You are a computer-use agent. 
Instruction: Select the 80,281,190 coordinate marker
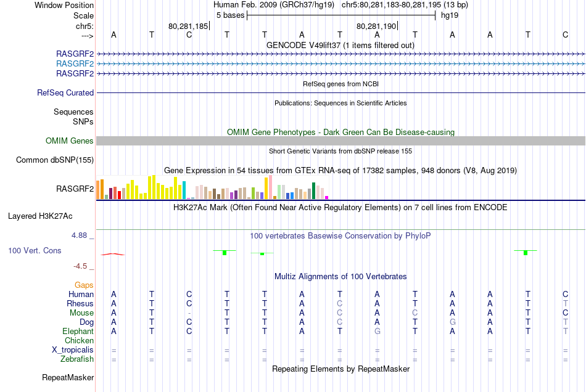376,26
